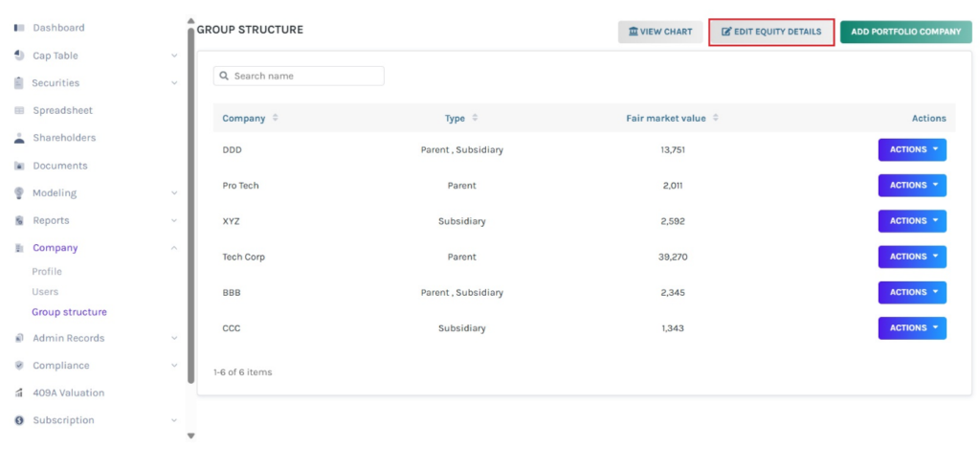Click the CCC company name
This screenshot has height=449, width=980.
point(232,328)
